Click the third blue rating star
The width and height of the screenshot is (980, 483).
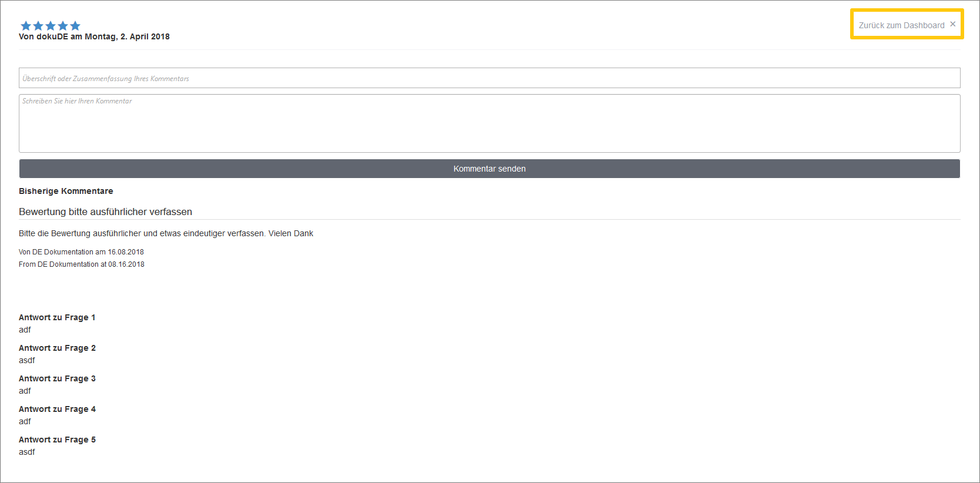point(51,26)
